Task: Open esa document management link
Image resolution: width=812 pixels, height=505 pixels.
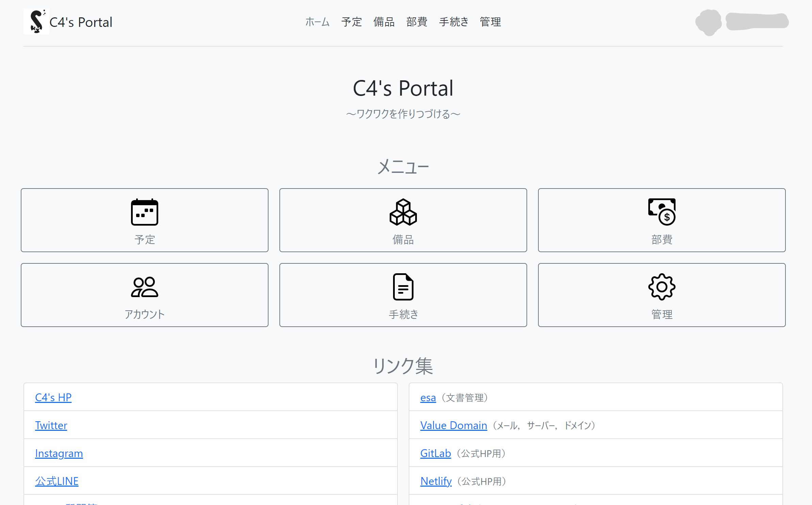Action: [428, 397]
